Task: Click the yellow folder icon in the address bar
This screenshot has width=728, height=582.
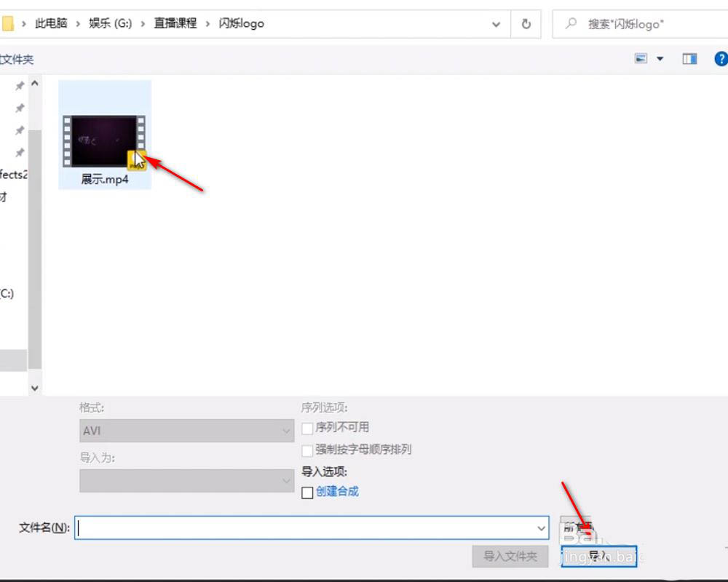Action: click(x=9, y=24)
